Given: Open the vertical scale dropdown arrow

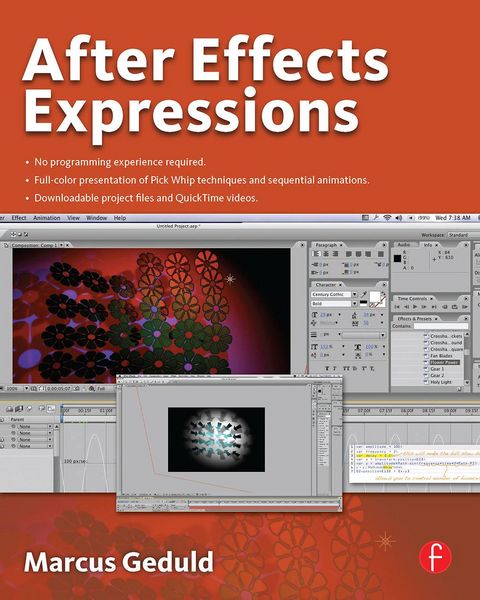Looking at the screenshot, I should coord(343,347).
